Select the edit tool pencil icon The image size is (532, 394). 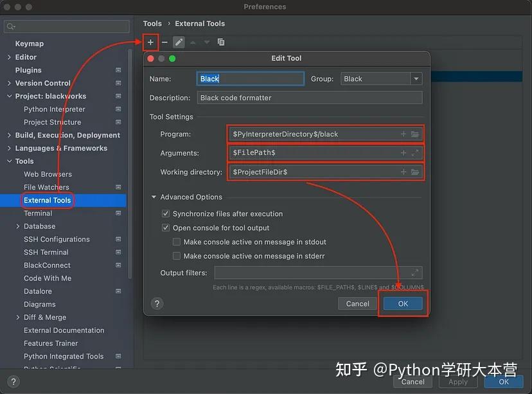click(x=179, y=42)
